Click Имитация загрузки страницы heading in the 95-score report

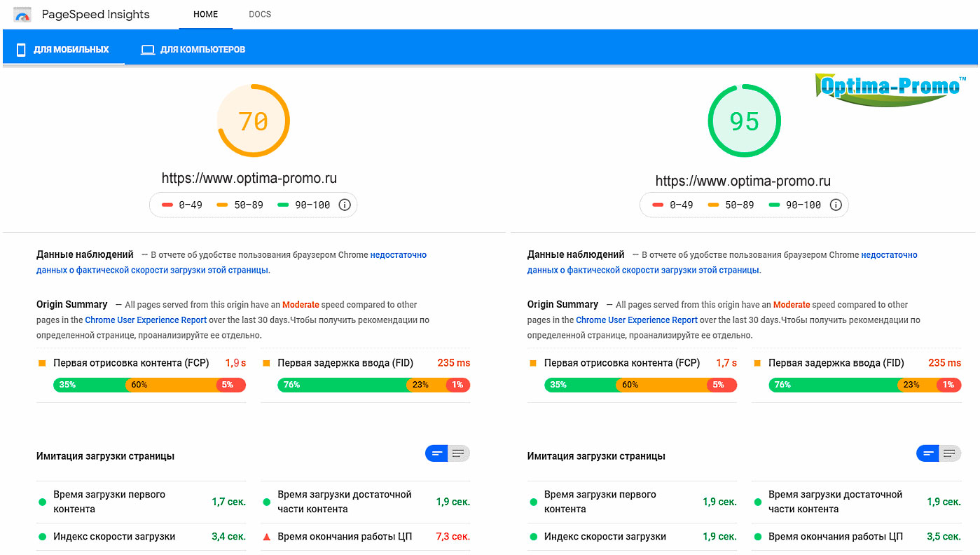pos(596,456)
